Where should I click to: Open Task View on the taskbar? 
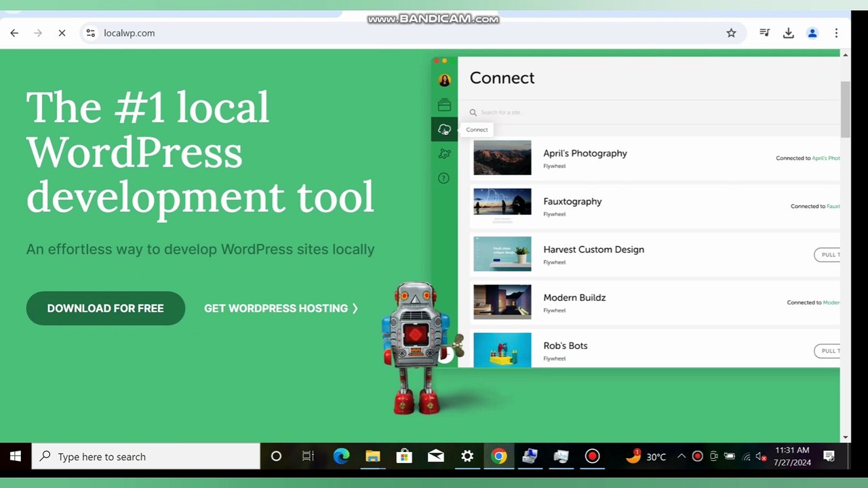308,456
